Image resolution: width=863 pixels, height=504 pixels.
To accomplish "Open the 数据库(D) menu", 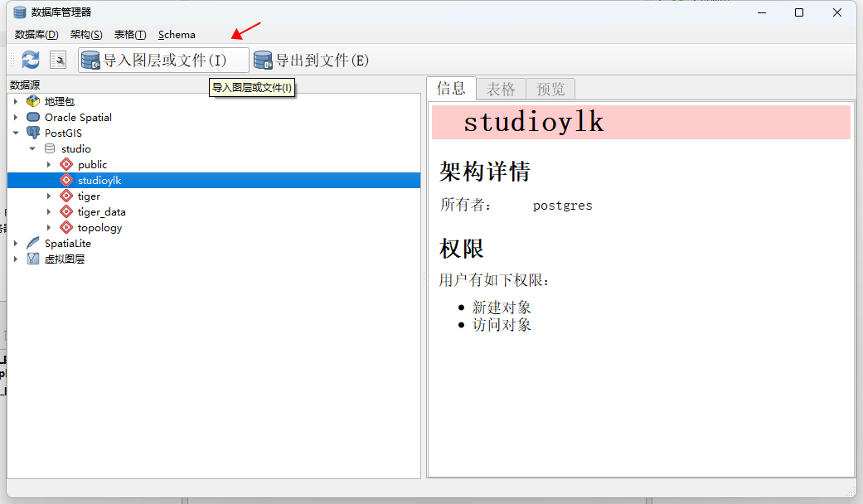I will 36,35.
